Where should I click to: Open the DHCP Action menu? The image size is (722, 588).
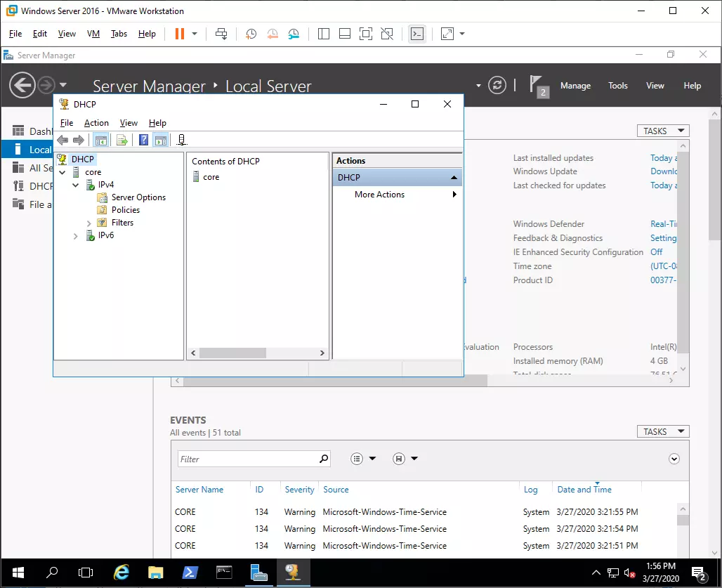[x=96, y=123]
